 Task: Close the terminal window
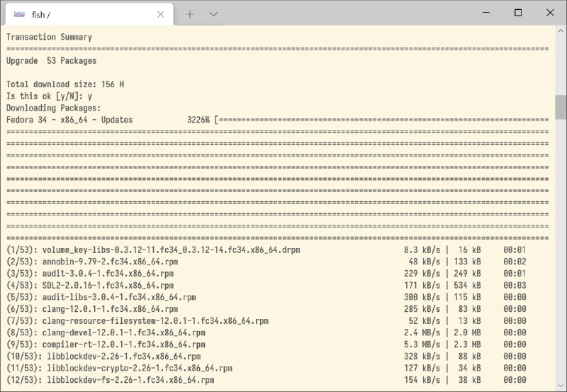(550, 13)
